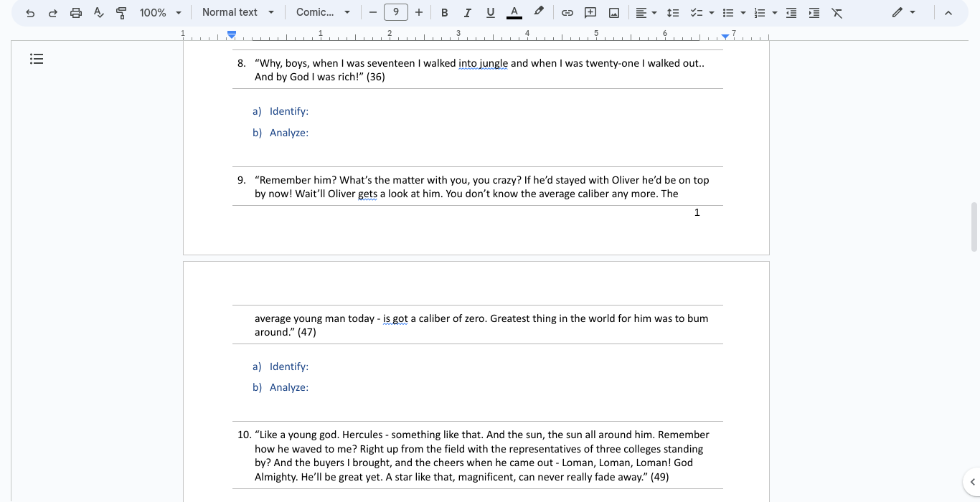Open the Normal text styles dropdown
This screenshot has height=502, width=980.
[x=238, y=12]
